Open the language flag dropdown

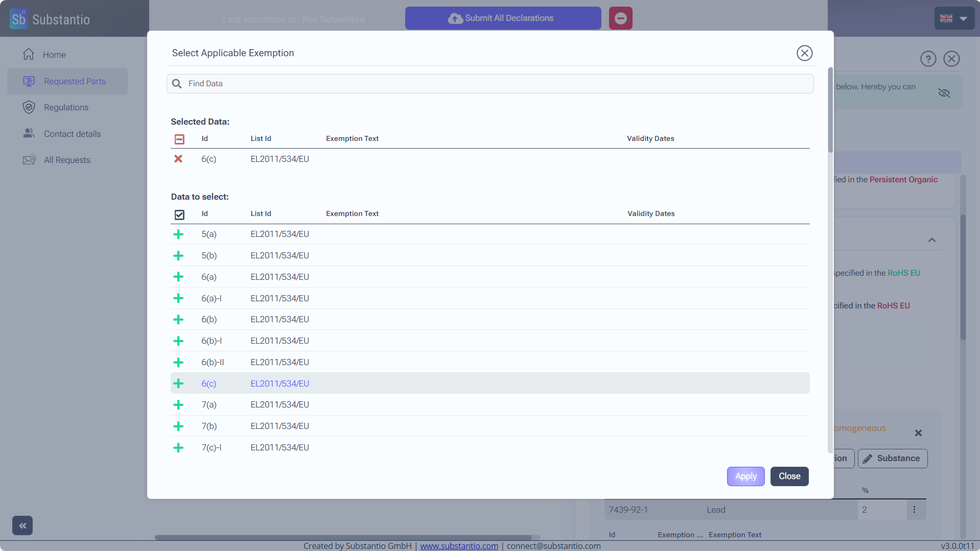tap(953, 19)
